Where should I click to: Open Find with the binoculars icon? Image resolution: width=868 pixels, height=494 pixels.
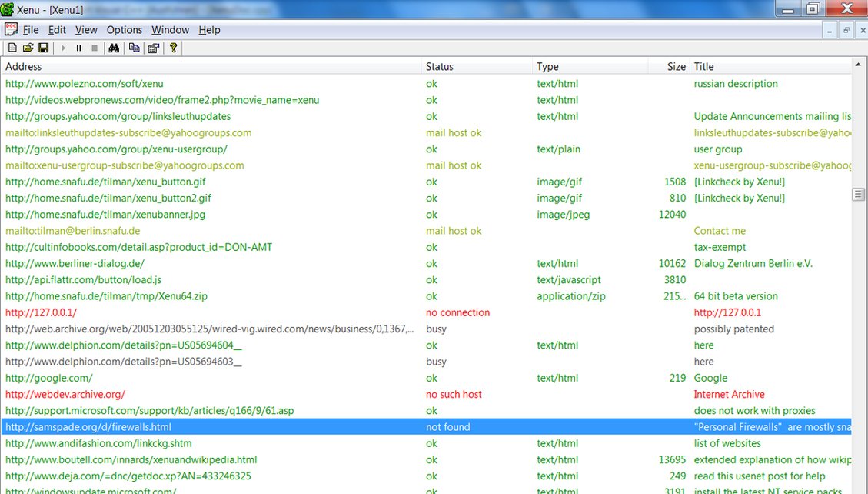tap(114, 48)
